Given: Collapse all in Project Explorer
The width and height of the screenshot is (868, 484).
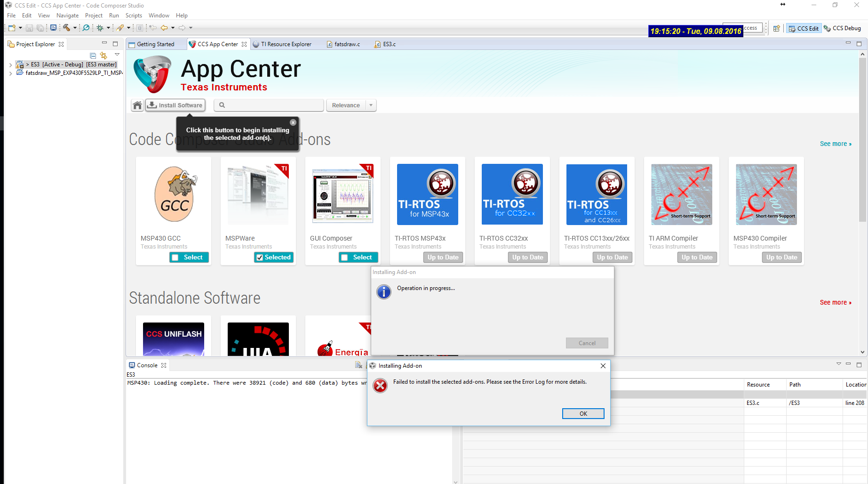Looking at the screenshot, I should tap(93, 56).
